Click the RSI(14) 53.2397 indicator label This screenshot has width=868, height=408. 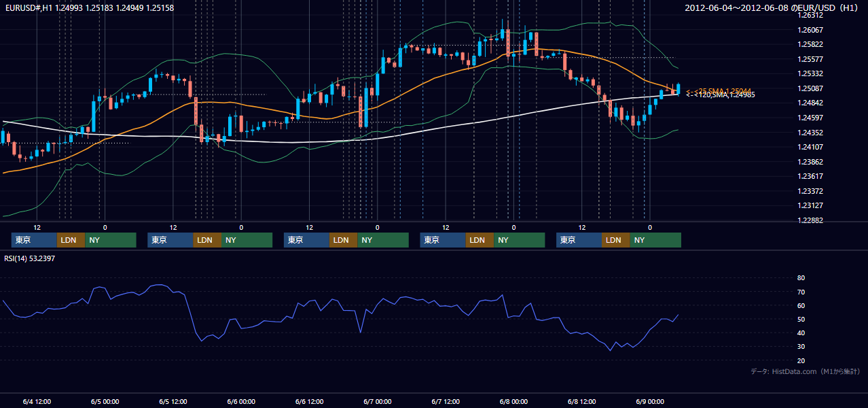click(30, 258)
